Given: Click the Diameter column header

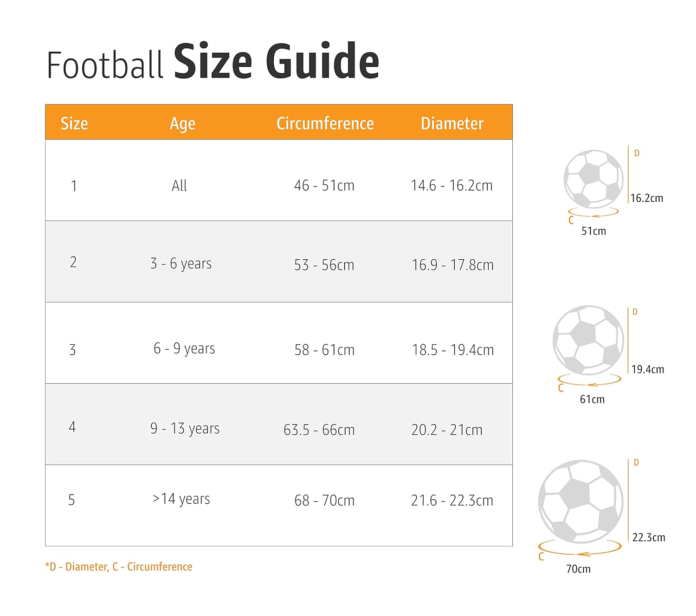Looking at the screenshot, I should click(x=452, y=123).
